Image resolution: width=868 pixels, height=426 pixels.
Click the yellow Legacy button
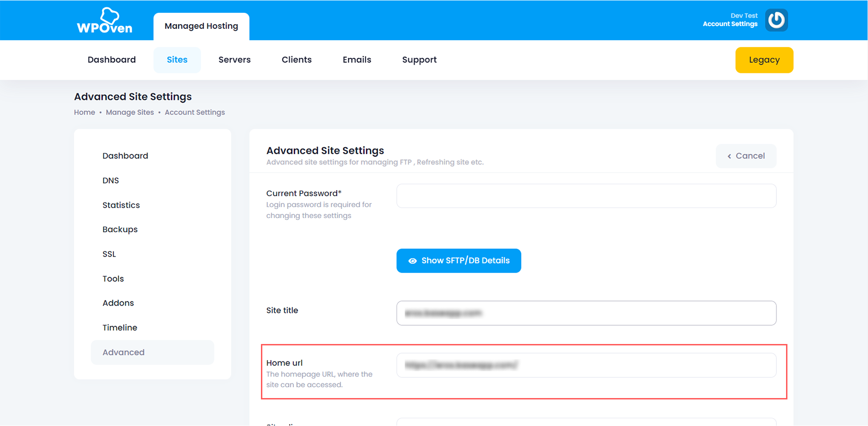[764, 60]
